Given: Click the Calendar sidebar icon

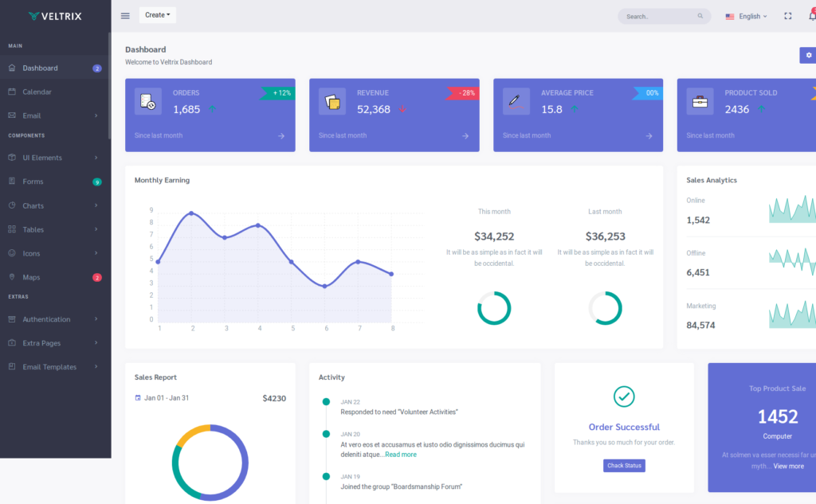Looking at the screenshot, I should point(12,92).
